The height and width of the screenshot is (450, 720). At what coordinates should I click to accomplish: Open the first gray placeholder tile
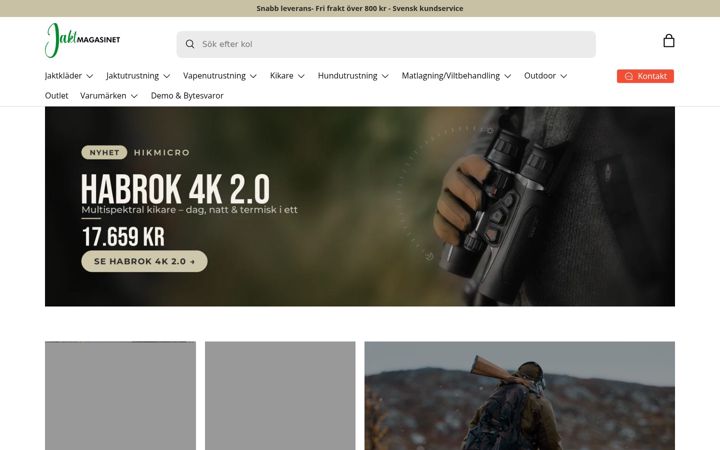pos(120,396)
